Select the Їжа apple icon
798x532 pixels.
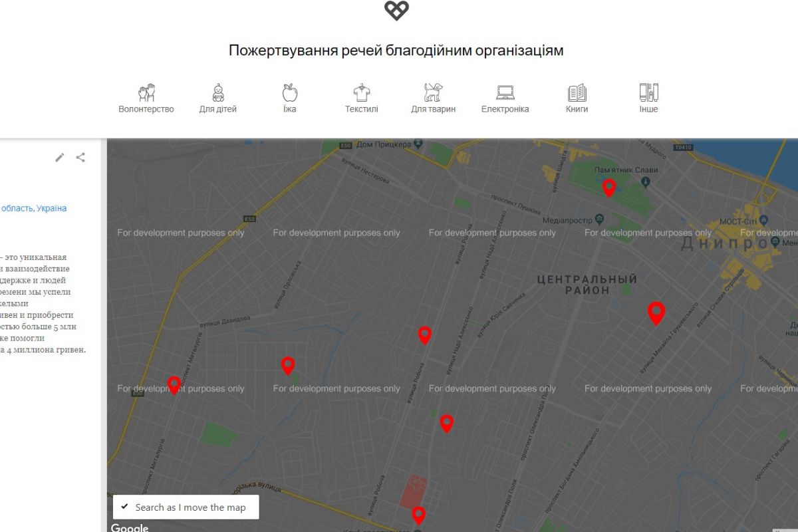(289, 92)
